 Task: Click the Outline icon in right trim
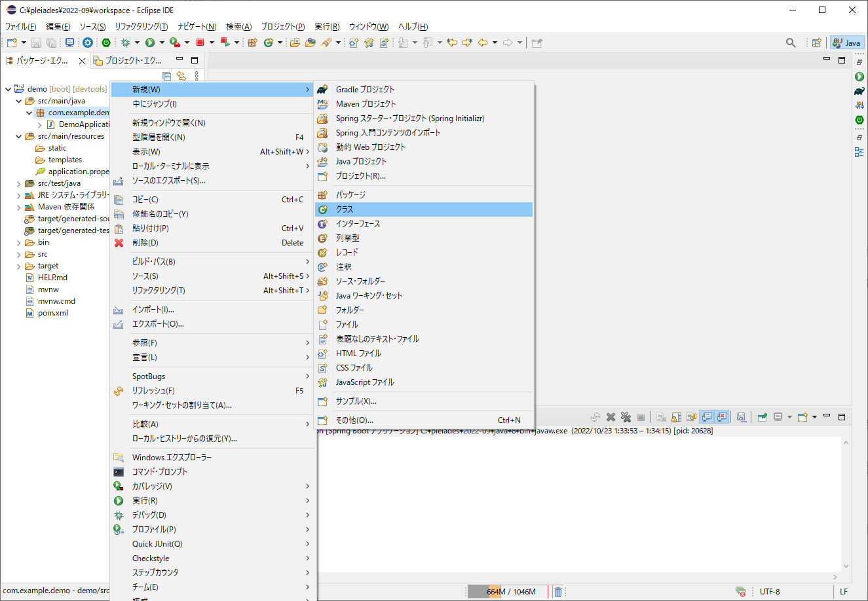[859, 152]
